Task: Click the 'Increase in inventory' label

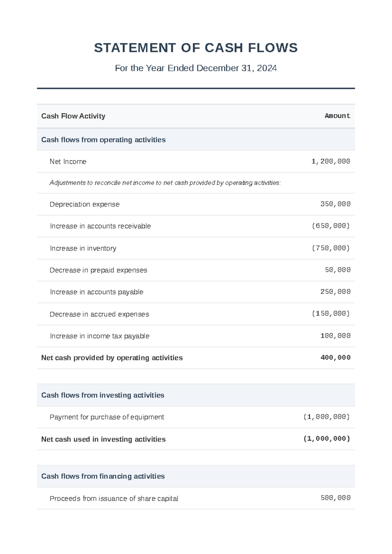Action: [x=83, y=248]
